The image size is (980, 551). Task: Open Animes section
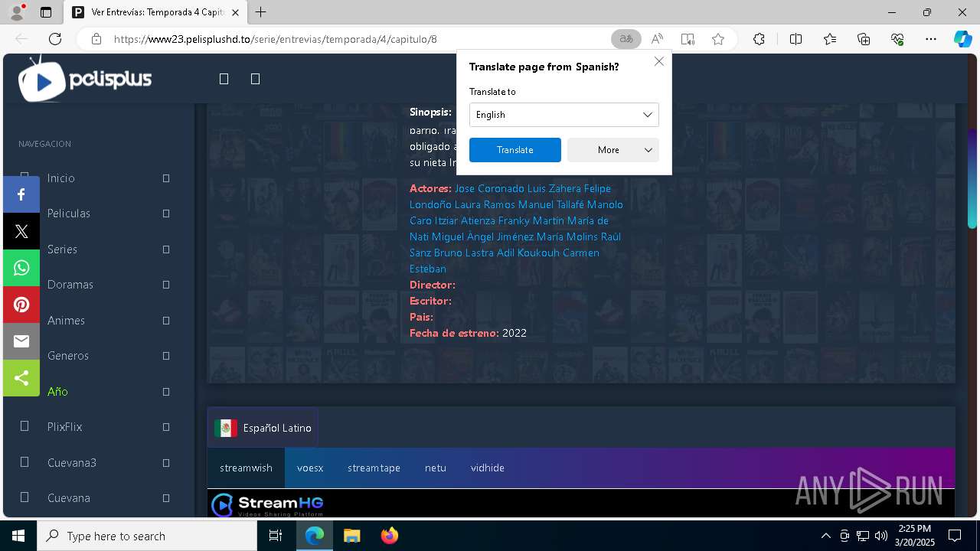point(66,321)
